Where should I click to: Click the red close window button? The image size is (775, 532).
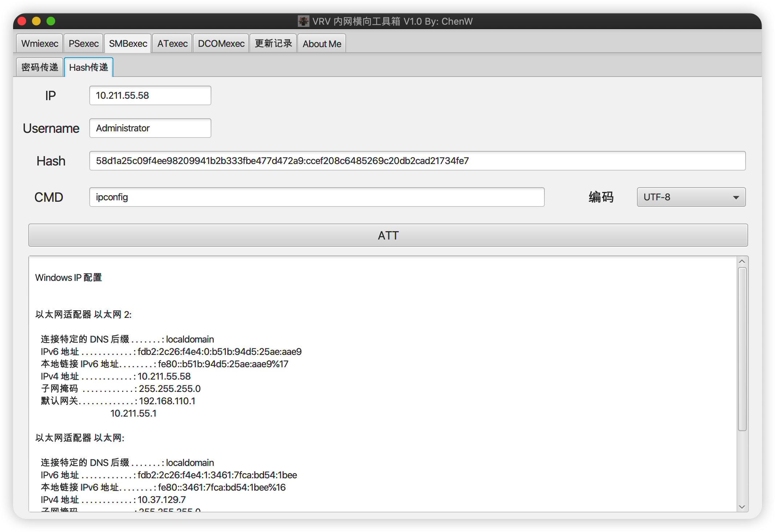[x=22, y=21]
